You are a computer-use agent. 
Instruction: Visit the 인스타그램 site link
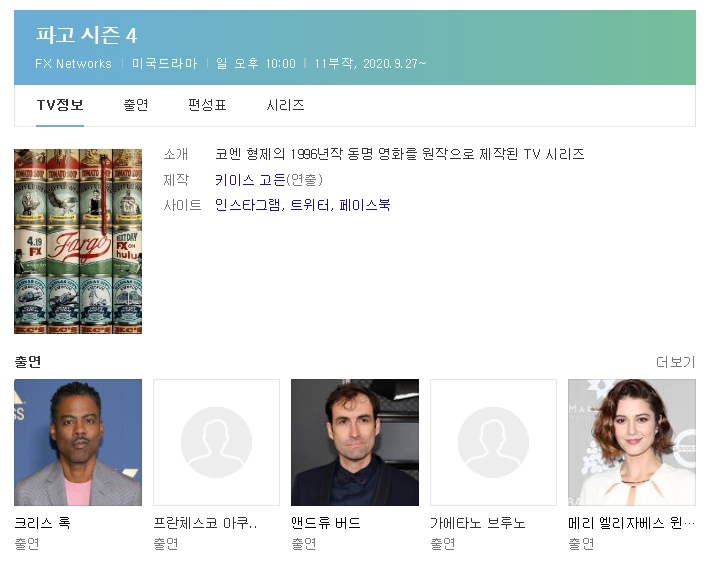click(x=247, y=205)
